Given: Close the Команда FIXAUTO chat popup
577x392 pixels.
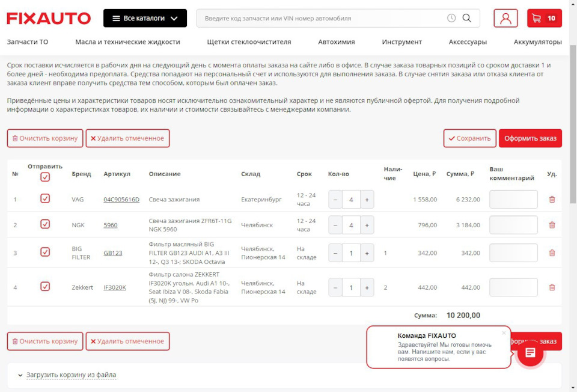Looking at the screenshot, I should [x=504, y=332].
